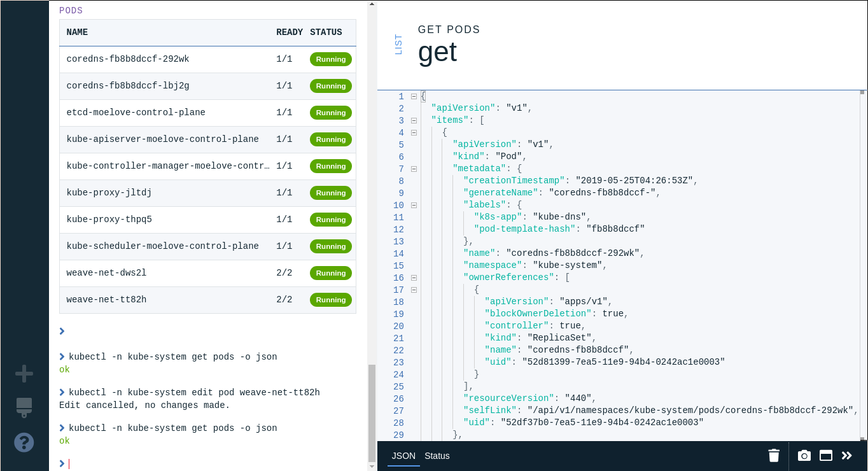Collapse the "metadata" block at line 7
This screenshot has height=471, width=868.
point(414,169)
